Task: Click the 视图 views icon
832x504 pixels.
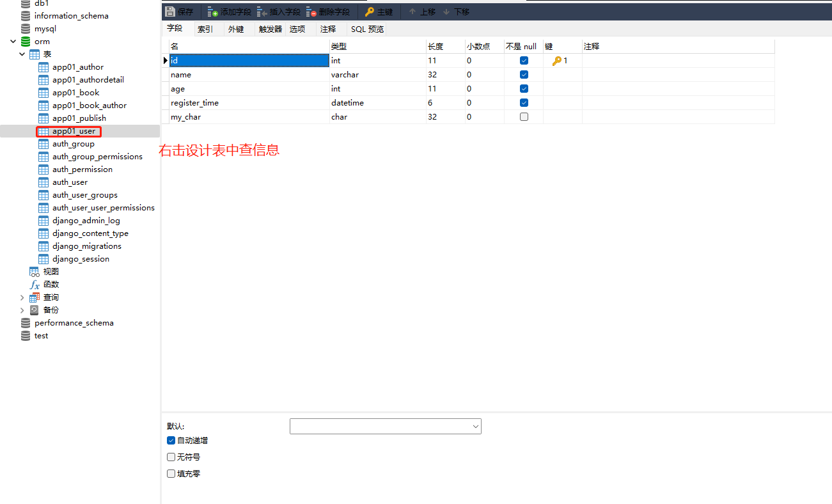Action: [35, 272]
